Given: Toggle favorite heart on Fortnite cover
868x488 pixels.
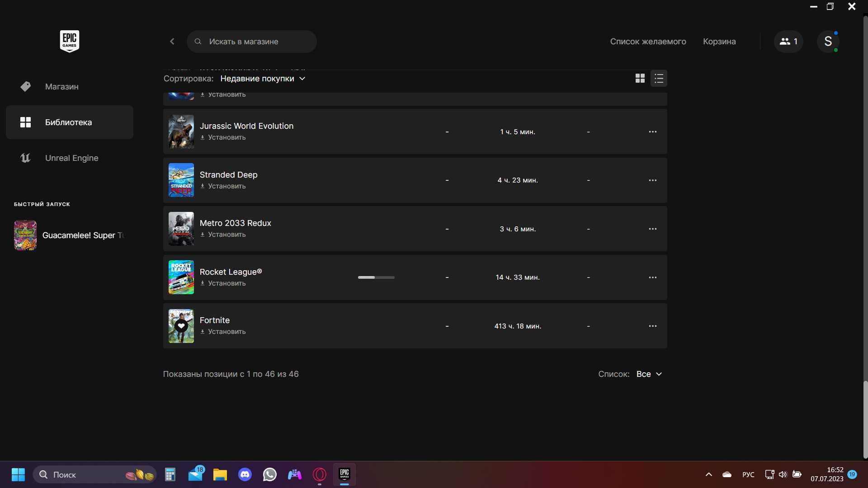Looking at the screenshot, I should [181, 326].
